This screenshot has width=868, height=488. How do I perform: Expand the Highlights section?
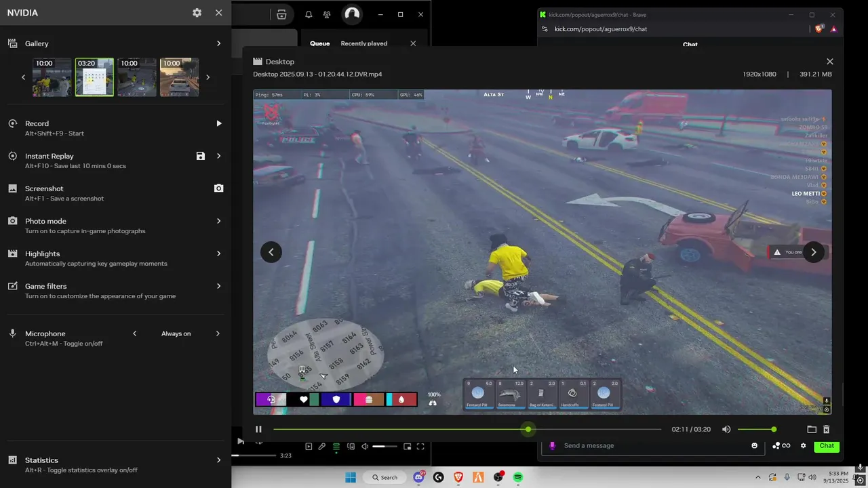pos(218,253)
